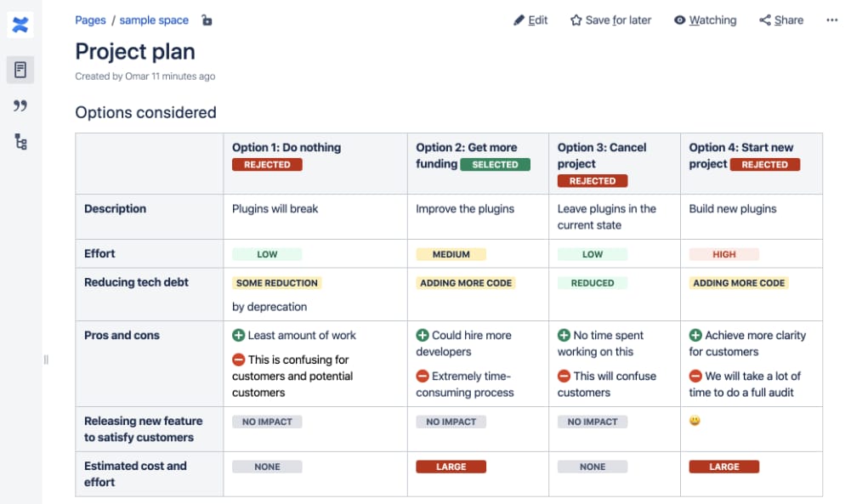Click the Project plan page title
The height and width of the screenshot is (504, 868).
(x=135, y=52)
